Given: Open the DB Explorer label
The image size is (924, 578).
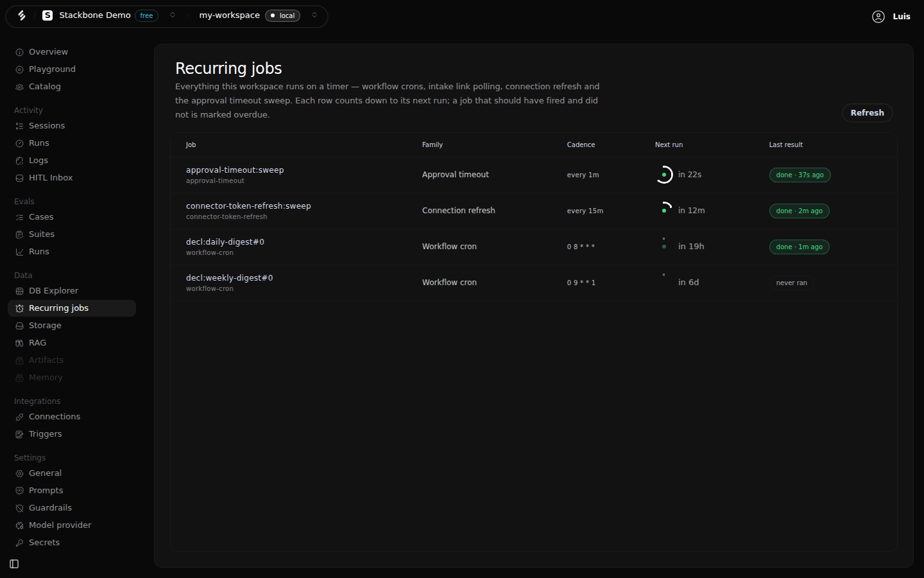Looking at the screenshot, I should (x=53, y=291).
